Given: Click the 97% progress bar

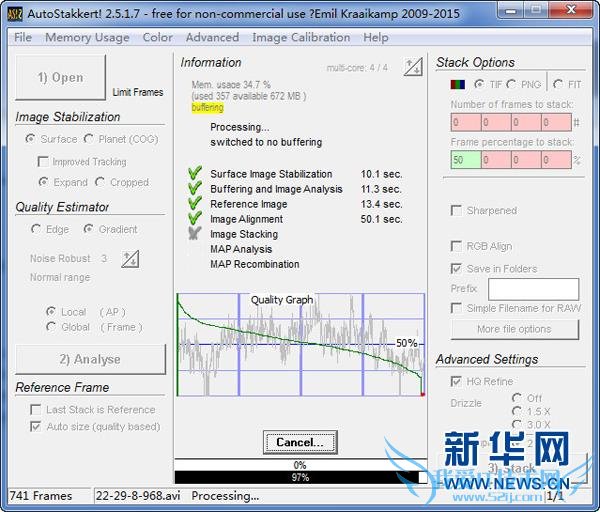Looking at the screenshot, I should coord(301,478).
